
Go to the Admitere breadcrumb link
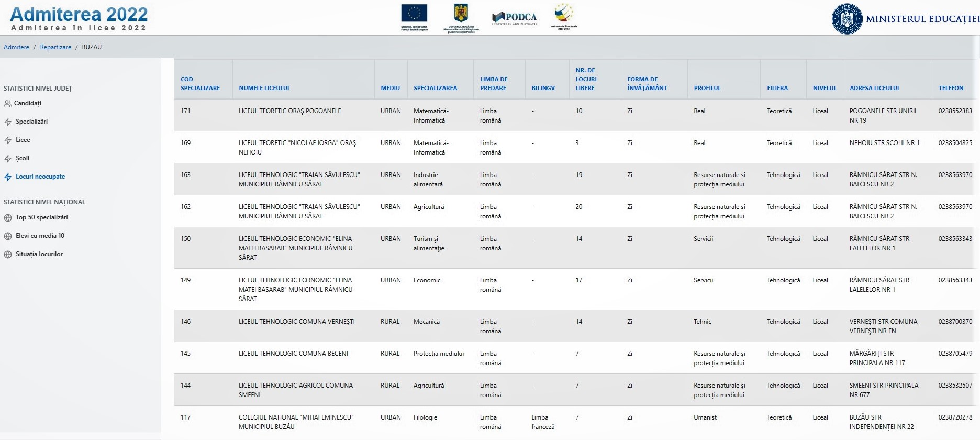pyautogui.click(x=17, y=47)
